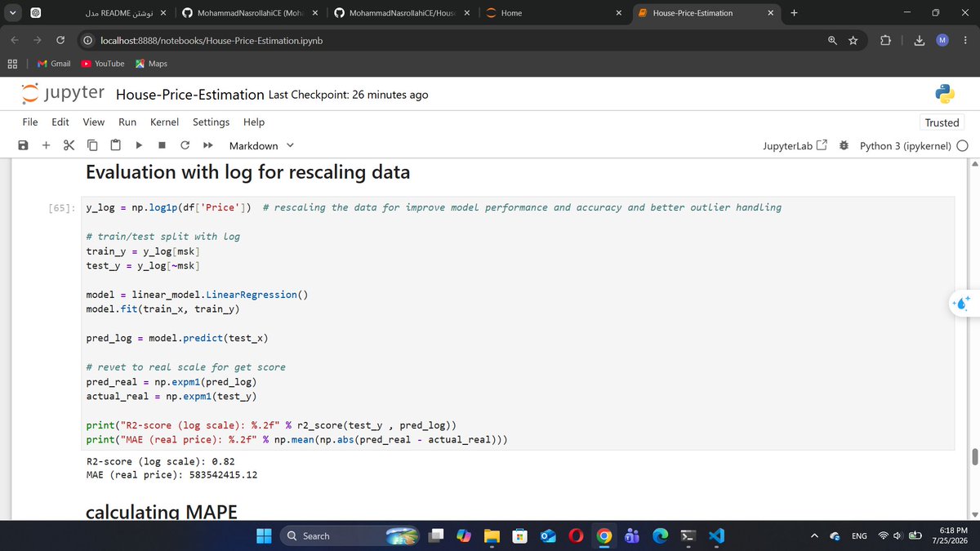The image size is (980, 551).
Task: Insert a cell below with plus icon
Action: point(46,145)
